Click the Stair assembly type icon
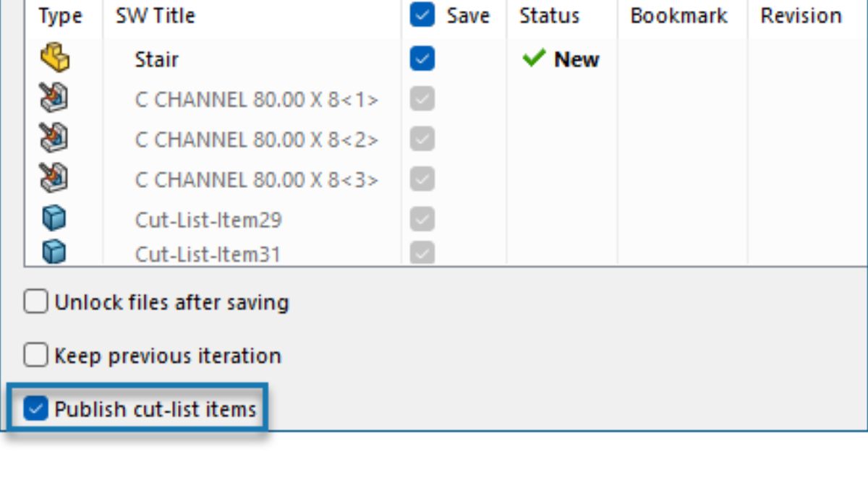 coord(55,59)
